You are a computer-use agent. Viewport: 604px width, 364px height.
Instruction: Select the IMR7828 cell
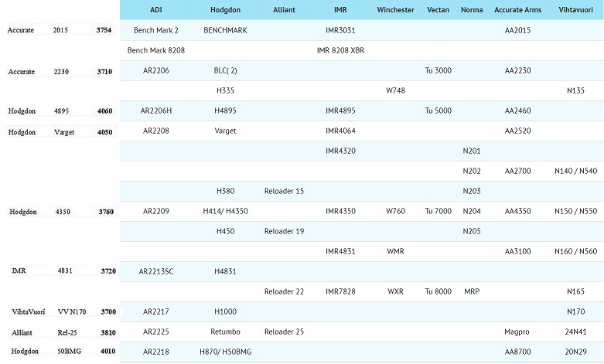click(340, 291)
